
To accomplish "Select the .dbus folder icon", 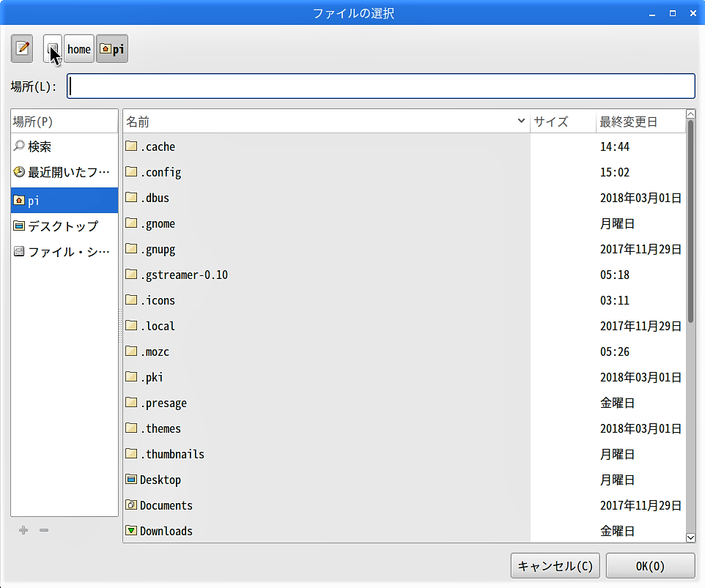I will (x=131, y=197).
